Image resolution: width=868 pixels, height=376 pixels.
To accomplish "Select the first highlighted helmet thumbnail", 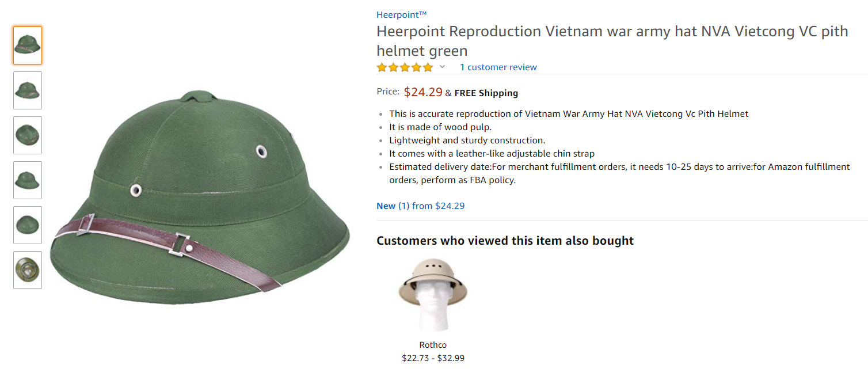I will click(x=28, y=45).
